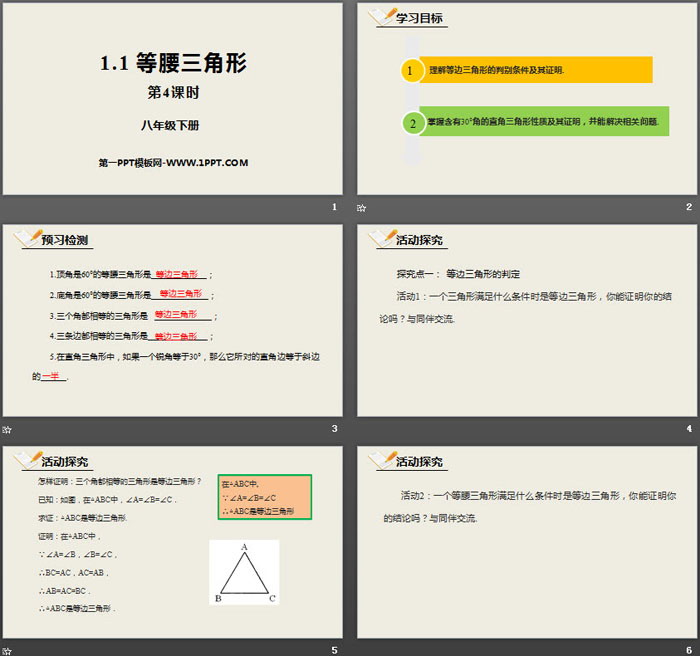Click notebook pencil icon beside 学习目标 heading

click(x=381, y=18)
